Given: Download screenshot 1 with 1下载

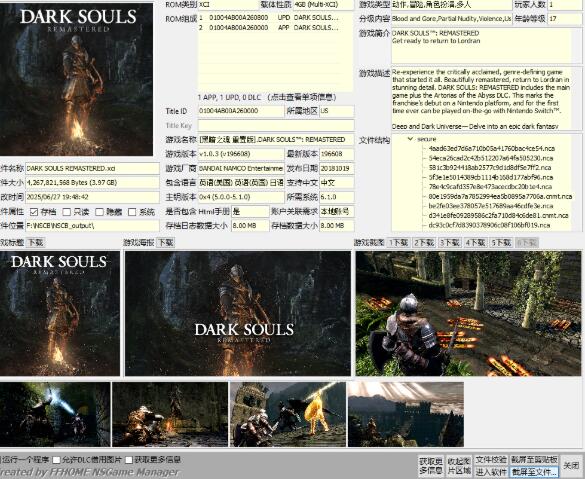Looking at the screenshot, I should pos(398,242).
